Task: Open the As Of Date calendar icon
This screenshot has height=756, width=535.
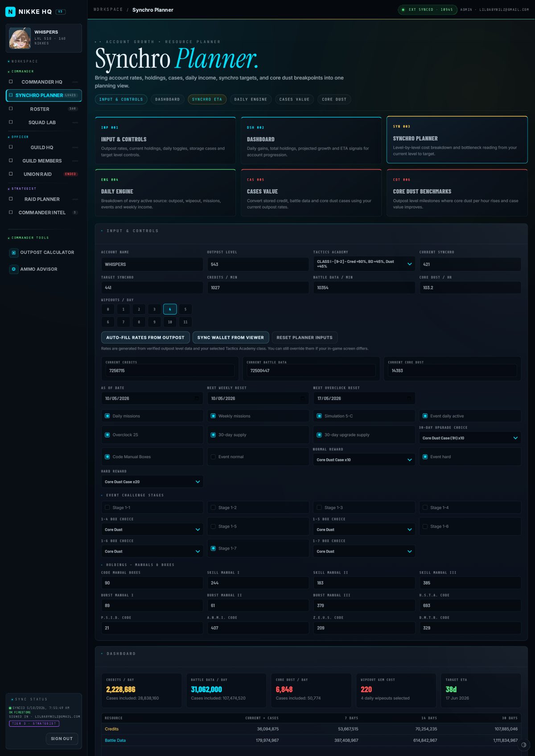Action: [197, 398]
